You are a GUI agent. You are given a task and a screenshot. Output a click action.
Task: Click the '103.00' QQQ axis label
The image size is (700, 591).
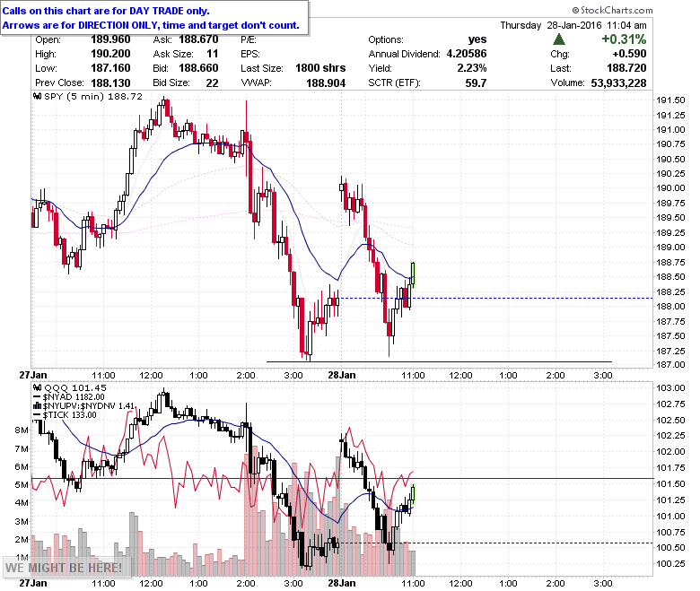tap(670, 388)
